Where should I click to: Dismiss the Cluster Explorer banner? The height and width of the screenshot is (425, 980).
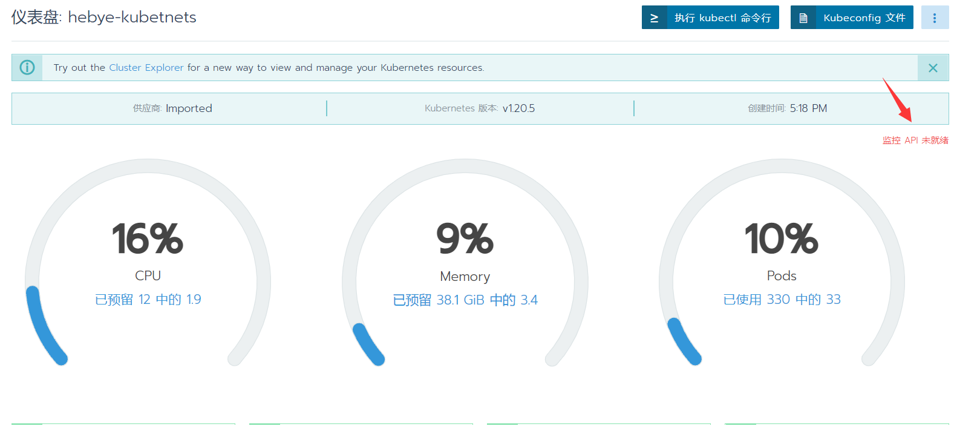coord(933,68)
